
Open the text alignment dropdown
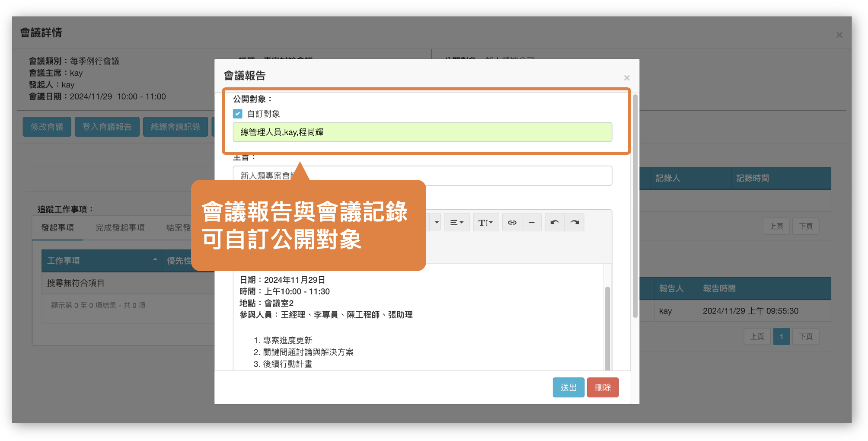tap(456, 223)
